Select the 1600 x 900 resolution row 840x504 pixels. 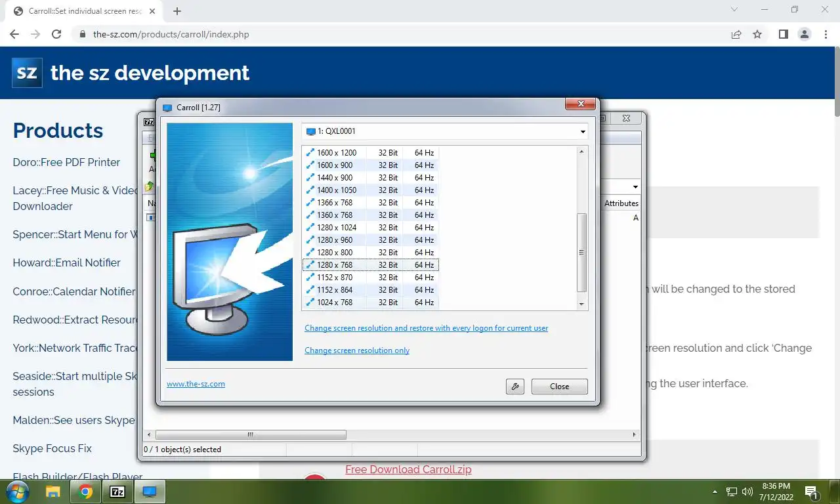(370, 165)
